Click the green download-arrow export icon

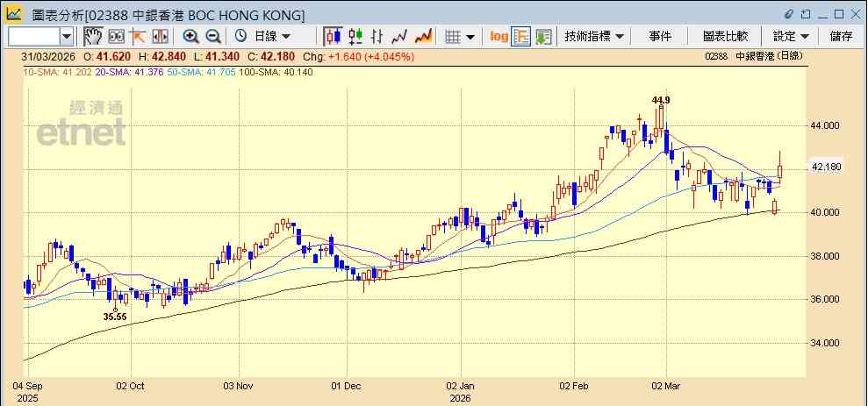tap(543, 37)
